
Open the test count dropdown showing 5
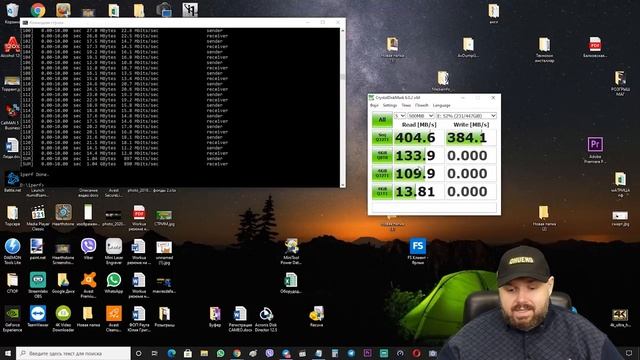(400, 116)
